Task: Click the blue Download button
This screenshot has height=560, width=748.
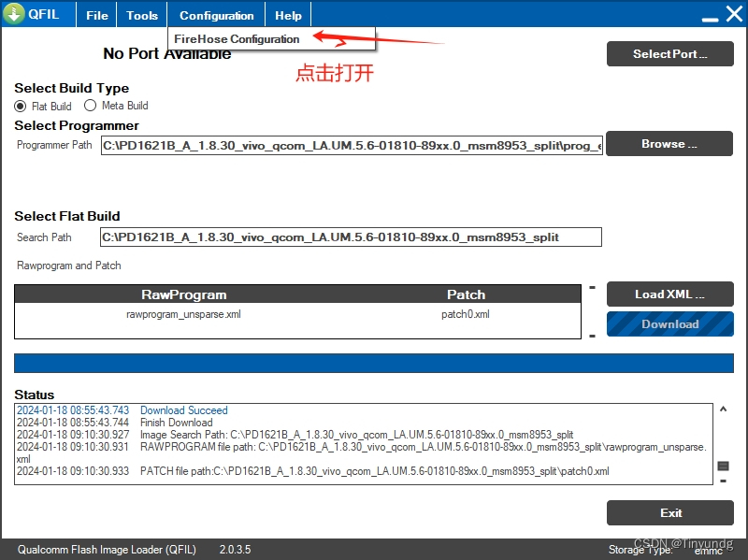Action: pyautogui.click(x=669, y=323)
